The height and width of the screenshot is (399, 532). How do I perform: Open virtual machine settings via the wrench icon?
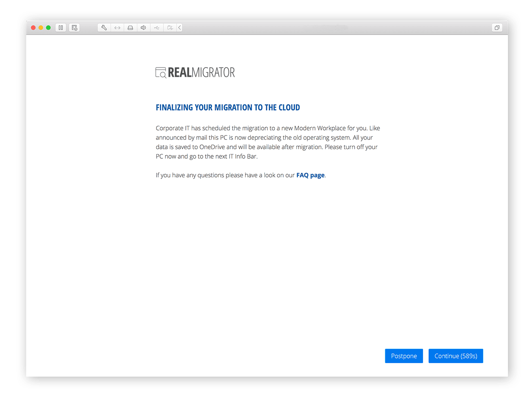104,27
